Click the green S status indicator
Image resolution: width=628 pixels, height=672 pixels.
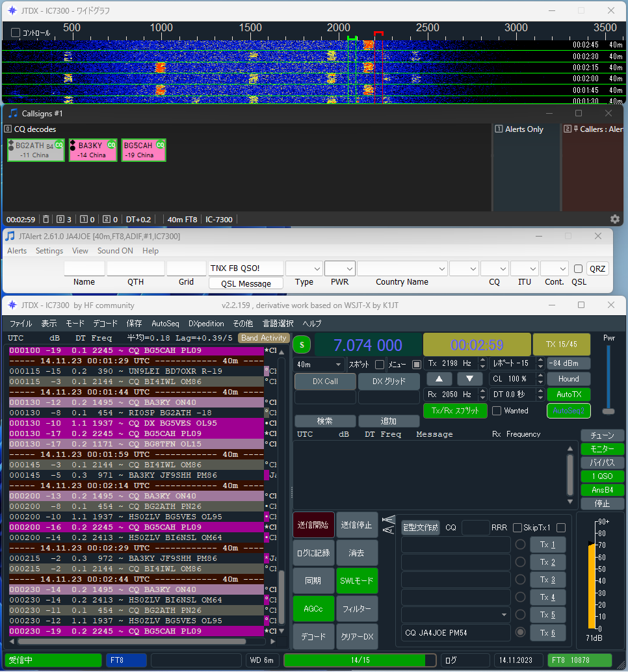click(302, 345)
